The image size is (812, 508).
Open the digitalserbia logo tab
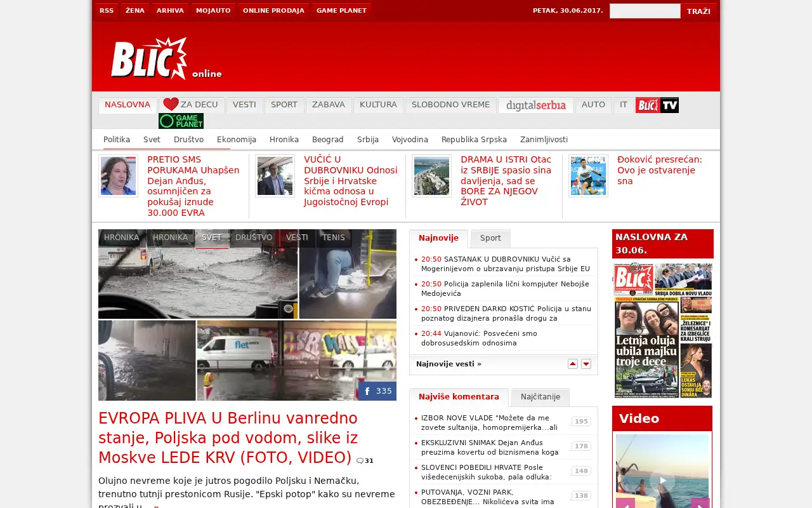point(536,105)
